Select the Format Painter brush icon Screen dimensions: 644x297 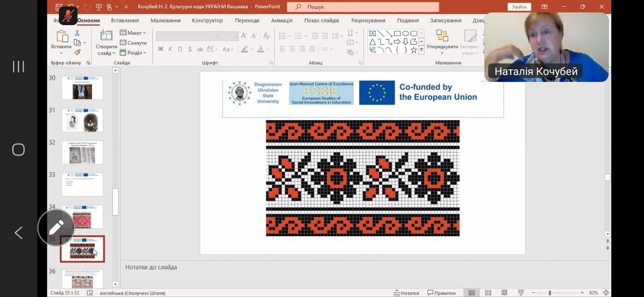point(77,52)
